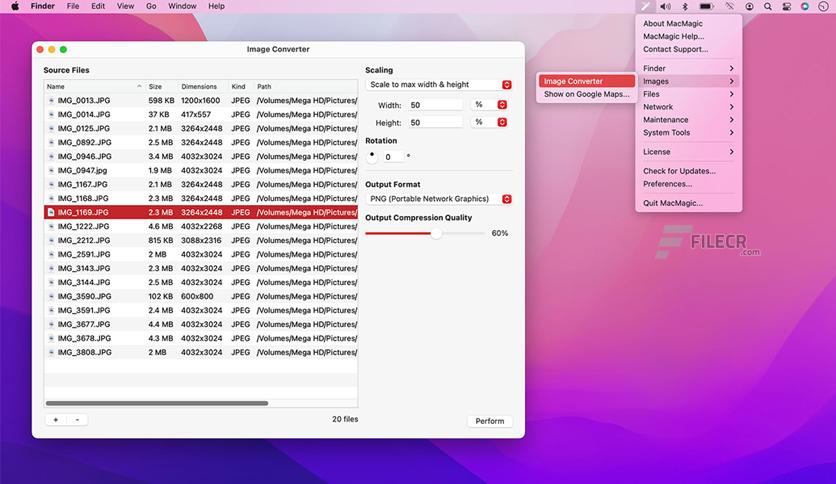Sort by the Kind column header
This screenshot has height=484, width=836.
pyautogui.click(x=242, y=86)
